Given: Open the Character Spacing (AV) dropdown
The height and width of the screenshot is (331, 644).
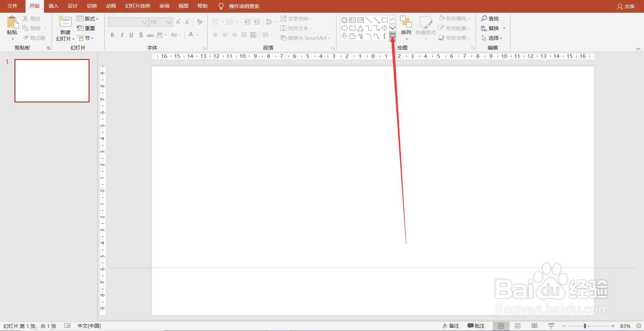Looking at the screenshot, I should click(x=161, y=35).
